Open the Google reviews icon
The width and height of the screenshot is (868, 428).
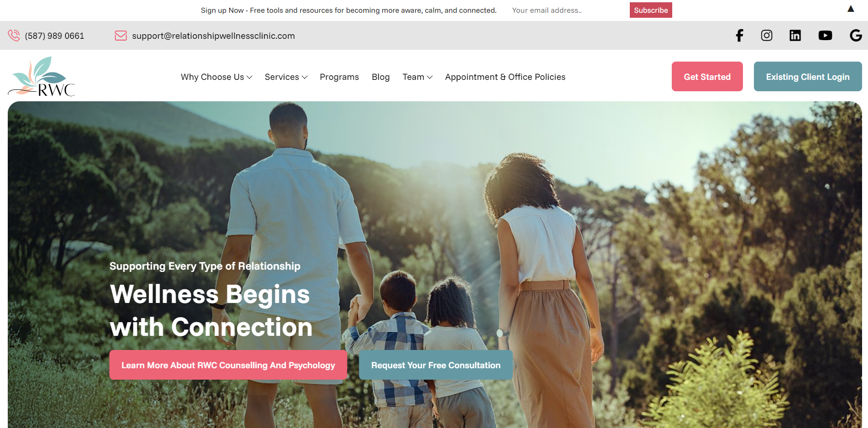[856, 36]
